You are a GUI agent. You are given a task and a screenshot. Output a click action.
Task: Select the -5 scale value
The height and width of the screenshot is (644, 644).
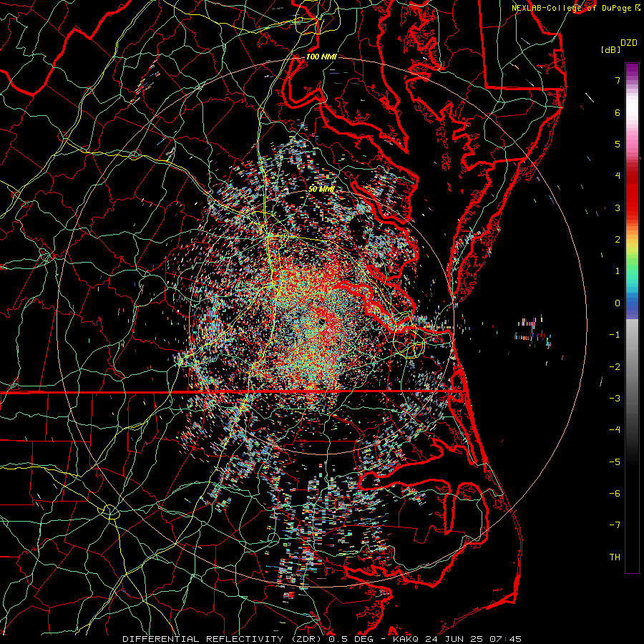[615, 462]
